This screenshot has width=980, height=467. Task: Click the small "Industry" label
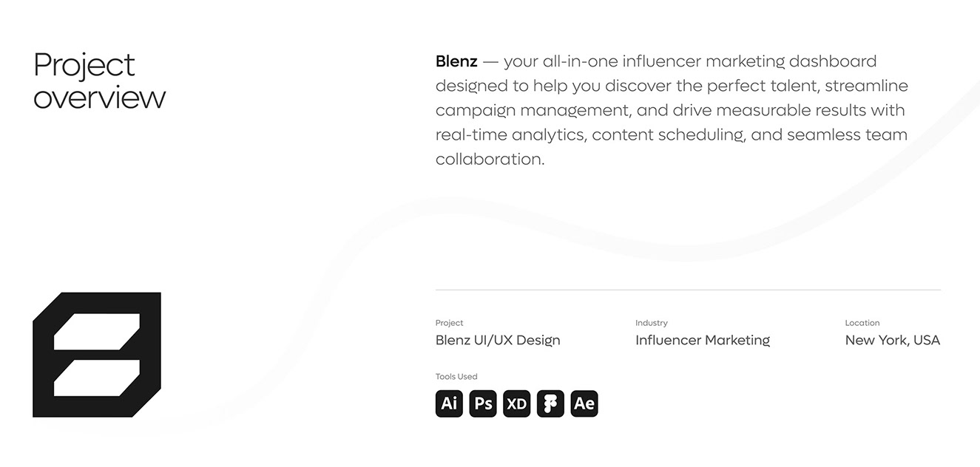click(651, 323)
